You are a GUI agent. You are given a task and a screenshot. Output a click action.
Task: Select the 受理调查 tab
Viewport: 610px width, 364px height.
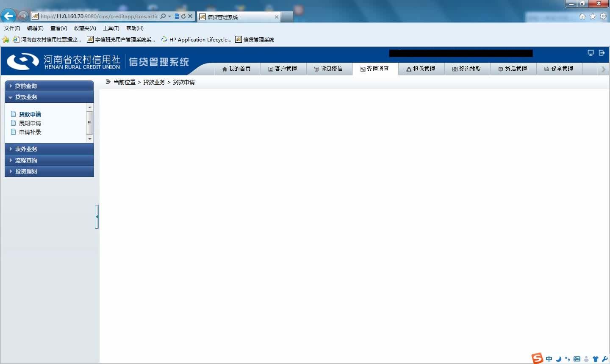point(375,69)
